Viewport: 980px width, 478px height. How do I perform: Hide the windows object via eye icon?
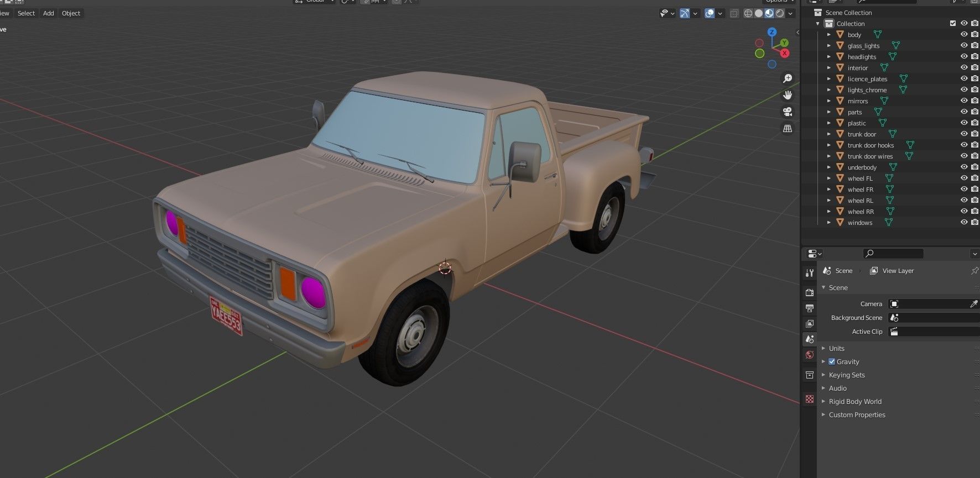click(964, 222)
